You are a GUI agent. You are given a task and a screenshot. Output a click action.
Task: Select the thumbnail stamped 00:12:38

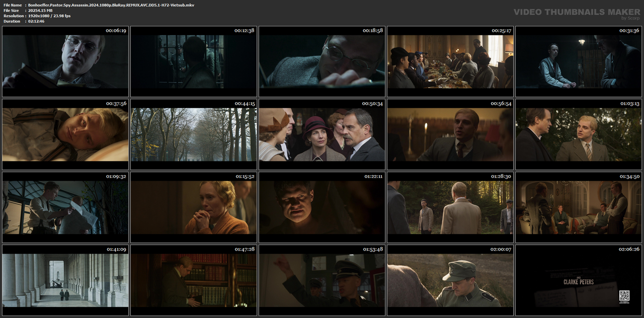(x=194, y=61)
